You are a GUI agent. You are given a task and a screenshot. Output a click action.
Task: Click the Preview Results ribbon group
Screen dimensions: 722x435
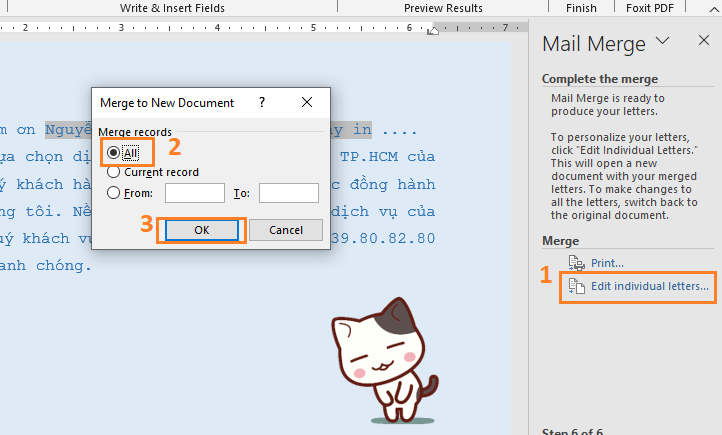pyautogui.click(x=444, y=8)
